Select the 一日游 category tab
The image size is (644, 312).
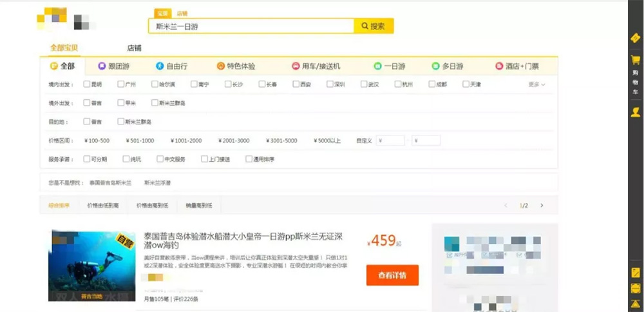(390, 66)
